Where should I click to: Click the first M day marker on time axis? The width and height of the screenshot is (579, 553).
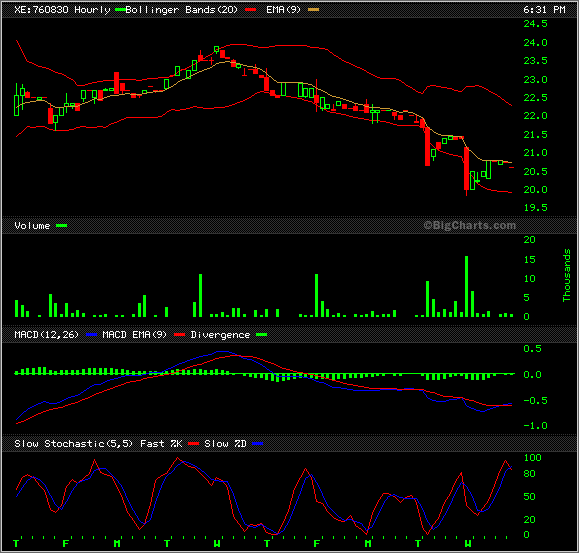[117, 543]
